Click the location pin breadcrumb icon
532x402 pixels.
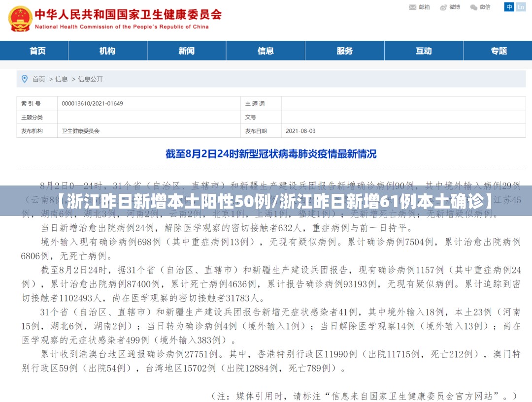click(25, 79)
